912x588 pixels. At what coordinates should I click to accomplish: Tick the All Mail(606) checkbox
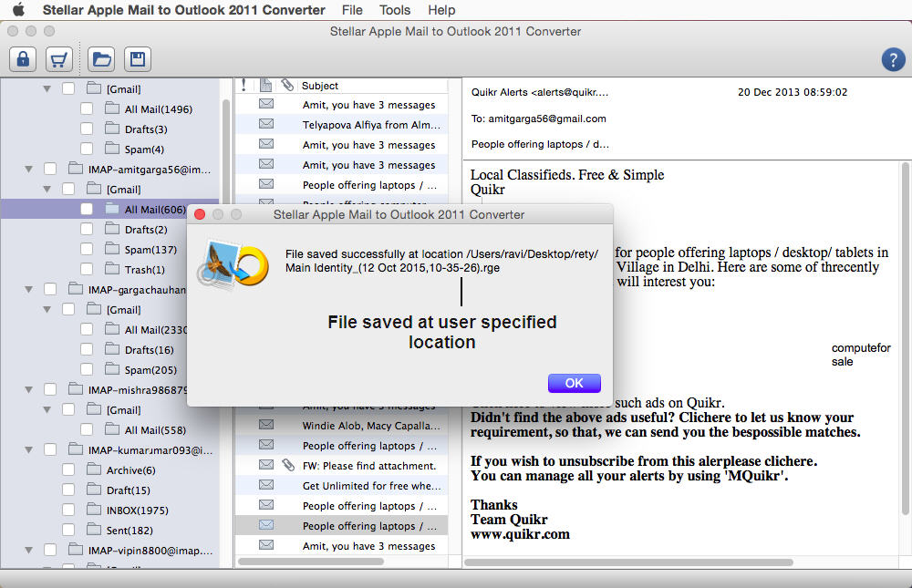pos(87,210)
